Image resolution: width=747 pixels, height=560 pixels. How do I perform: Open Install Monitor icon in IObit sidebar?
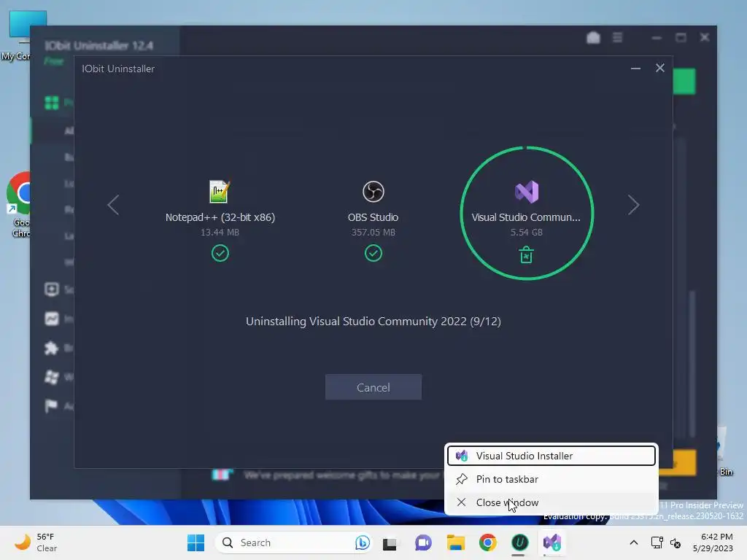click(x=52, y=319)
